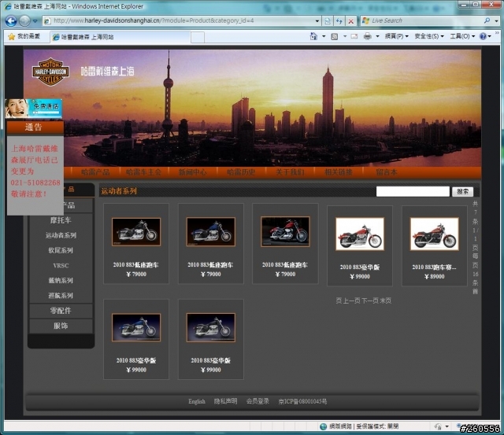
Task: Expand the feeds dropdown arrow
Action: [345, 37]
